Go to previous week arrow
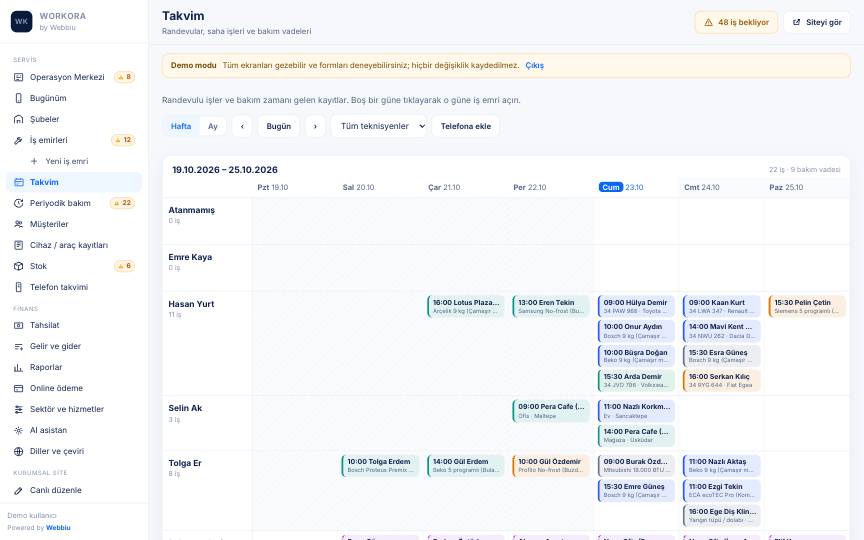This screenshot has width=864, height=540. point(242,126)
